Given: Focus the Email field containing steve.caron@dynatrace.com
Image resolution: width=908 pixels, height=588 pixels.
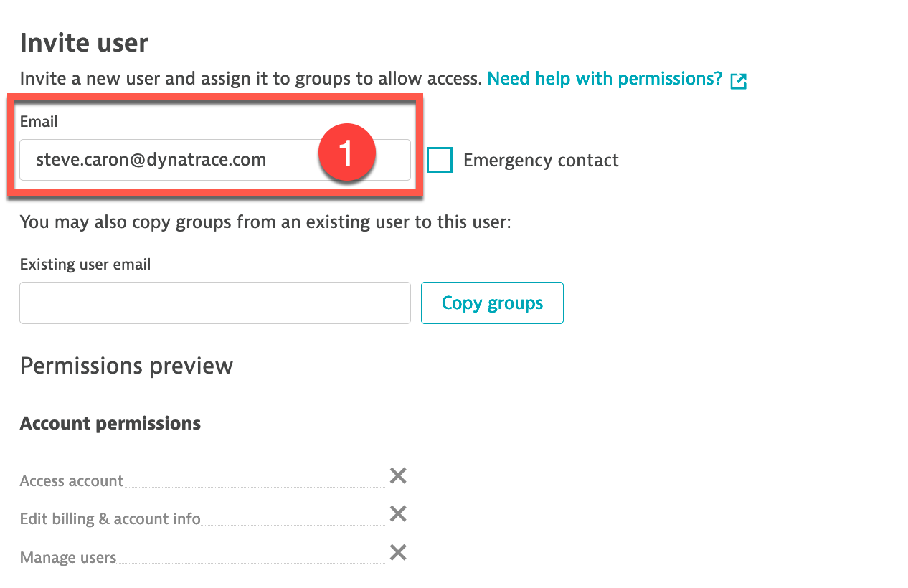Looking at the screenshot, I should (215, 160).
